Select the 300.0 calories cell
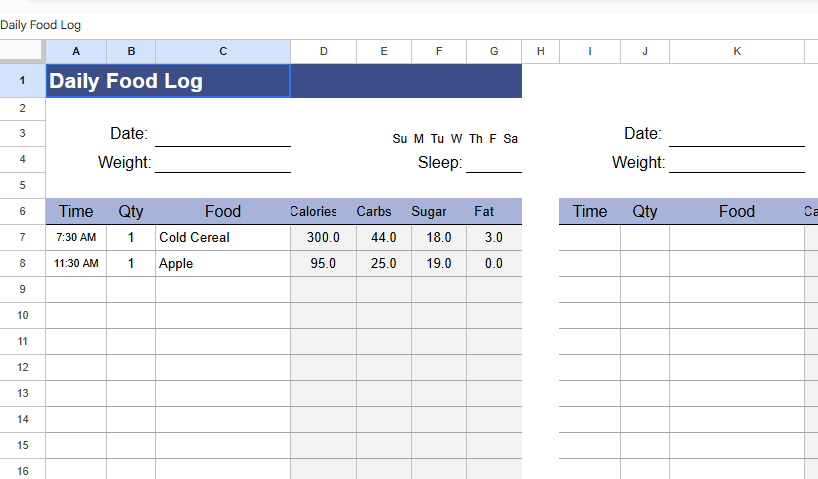The width and height of the screenshot is (818, 479). coord(323,237)
